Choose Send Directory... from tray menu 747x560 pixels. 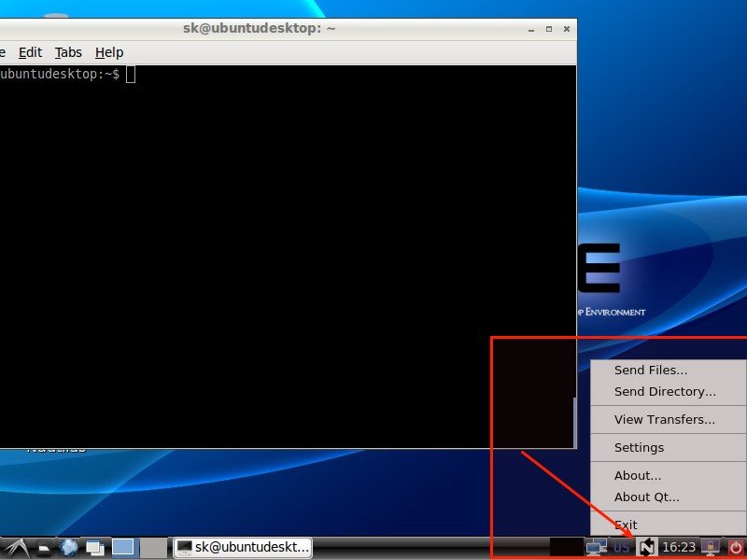pos(669,391)
